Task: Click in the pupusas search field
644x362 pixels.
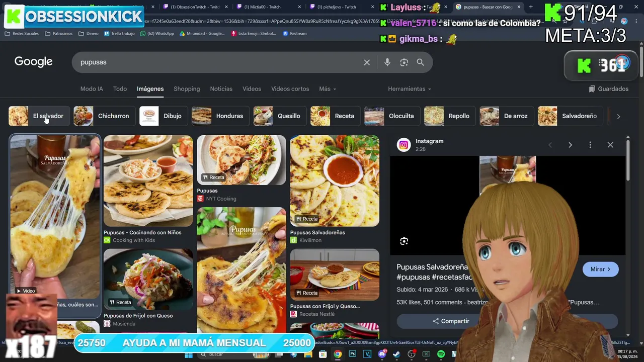Action: point(219,62)
